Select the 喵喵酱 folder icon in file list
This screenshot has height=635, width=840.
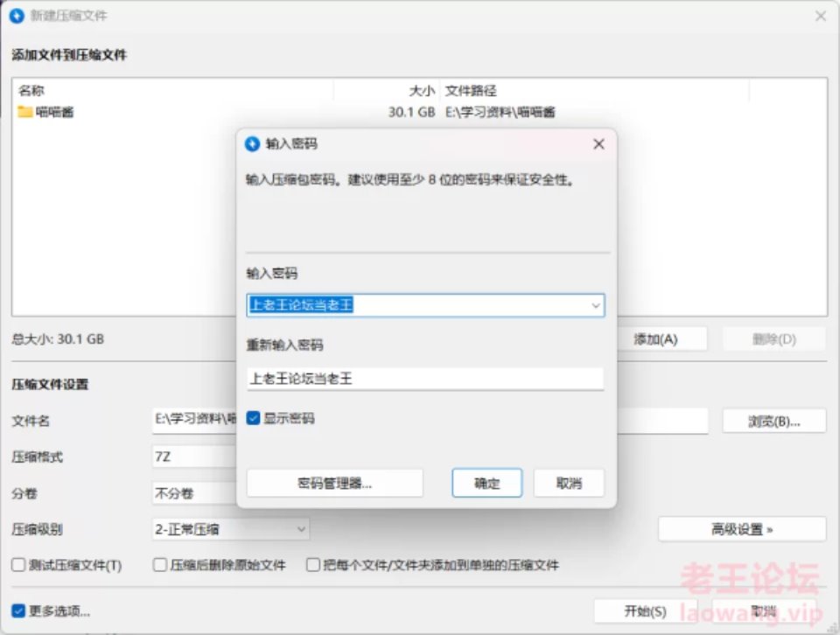click(x=25, y=112)
